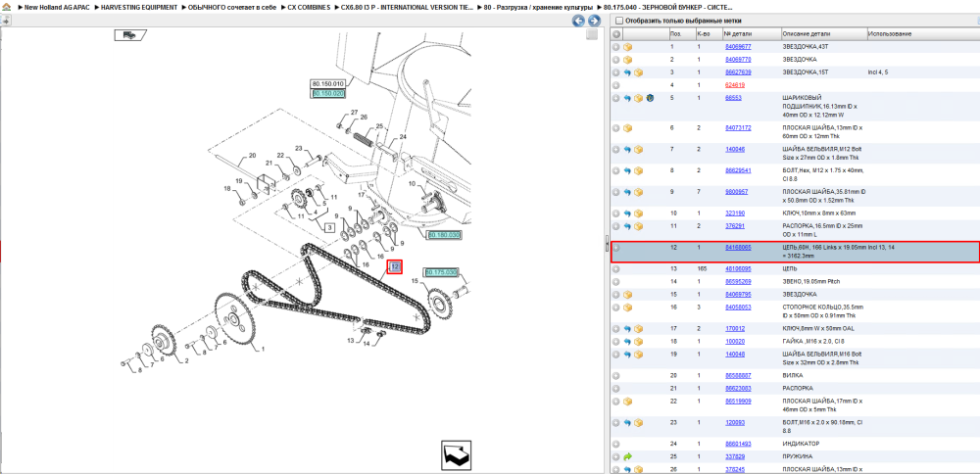980x474 pixels.
Task: Open 'New Holland AG APAC' breadcrumb
Action: pos(56,8)
